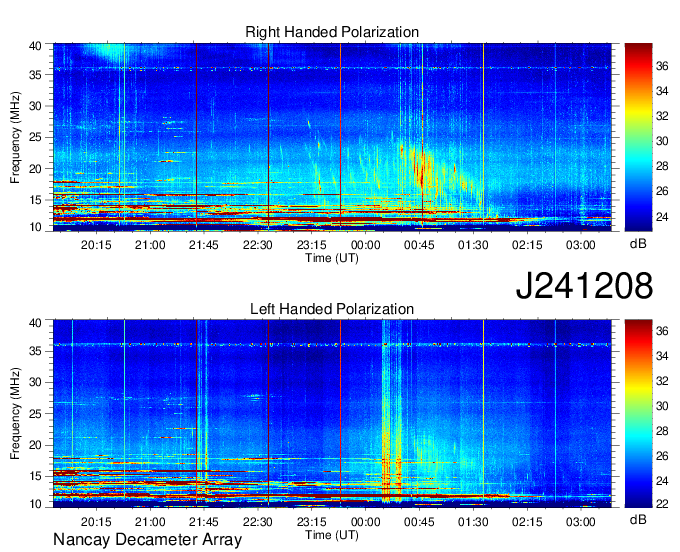Click the 21:45 tick on the Right Handed time axis
This screenshot has height=552, width=680.
point(204,245)
